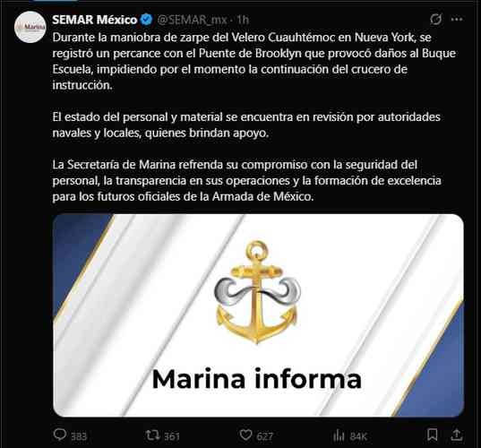Open the @SEMAR_mx handle link
The width and height of the screenshot is (481, 448).
click(193, 20)
